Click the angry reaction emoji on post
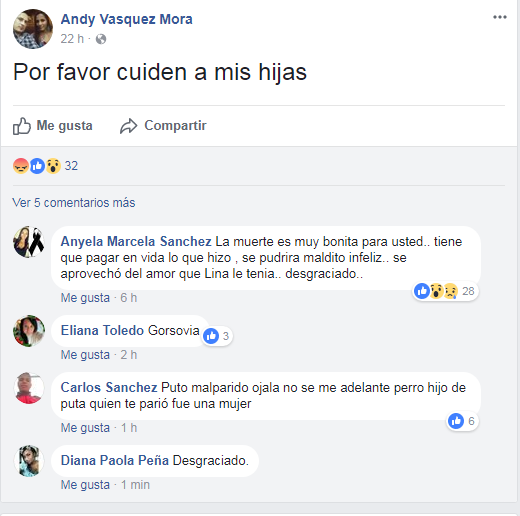Viewport: 520px width, 516px height. pos(21,166)
